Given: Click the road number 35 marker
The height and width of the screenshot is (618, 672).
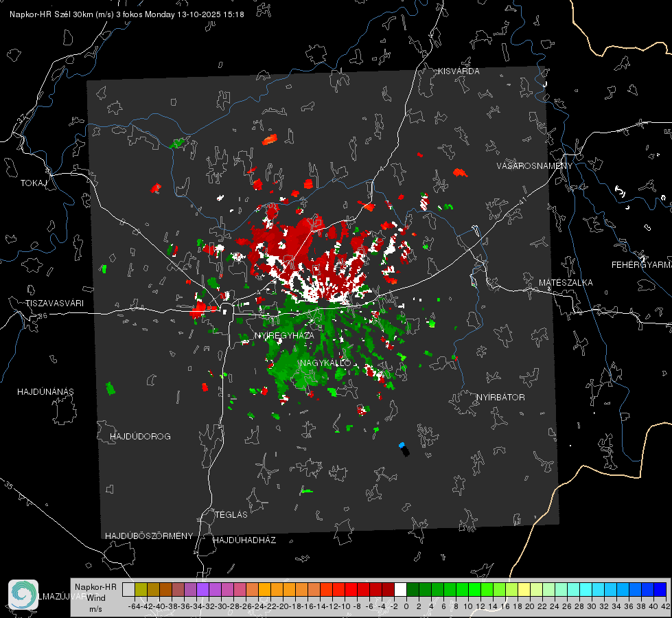Looking at the screenshot, I should 8,485.
